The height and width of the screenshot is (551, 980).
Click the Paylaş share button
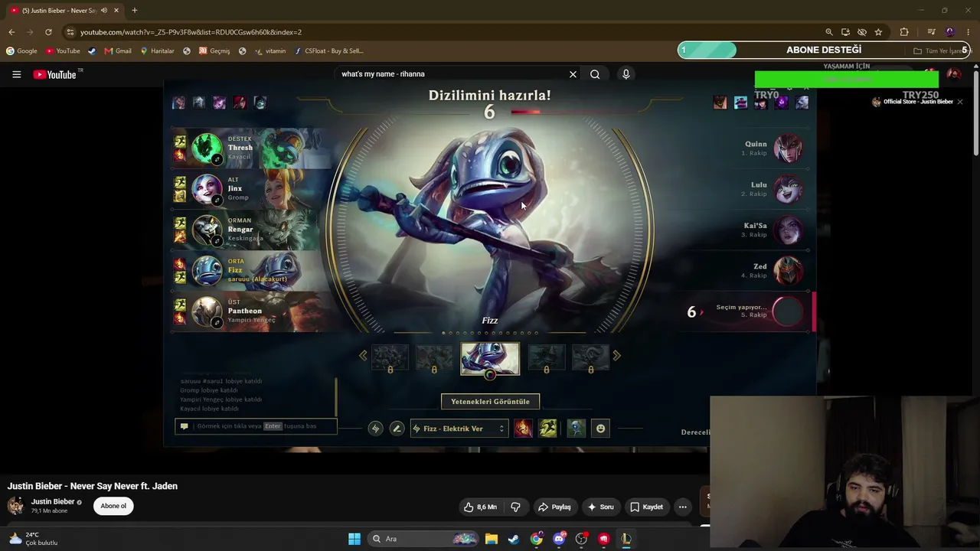pos(554,507)
